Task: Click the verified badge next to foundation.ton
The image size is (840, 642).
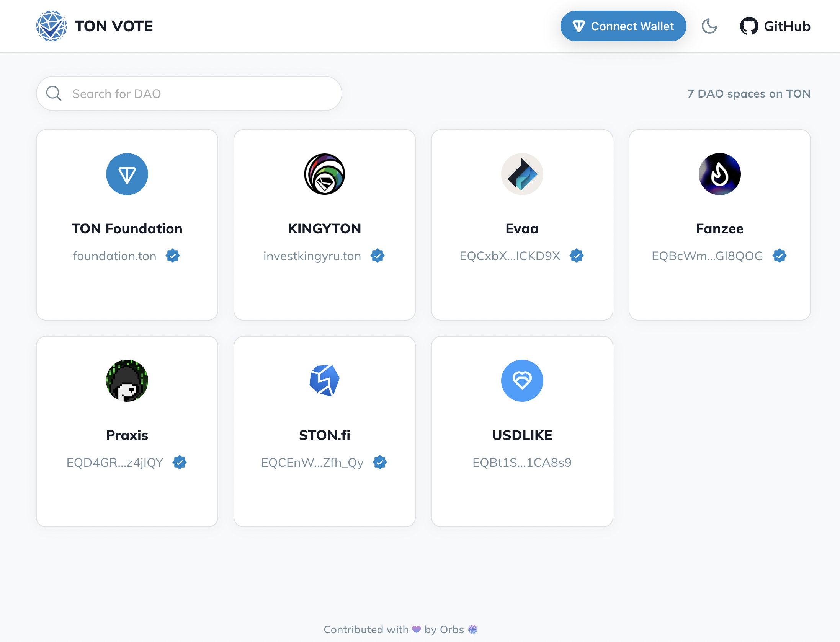Action: coord(173,256)
